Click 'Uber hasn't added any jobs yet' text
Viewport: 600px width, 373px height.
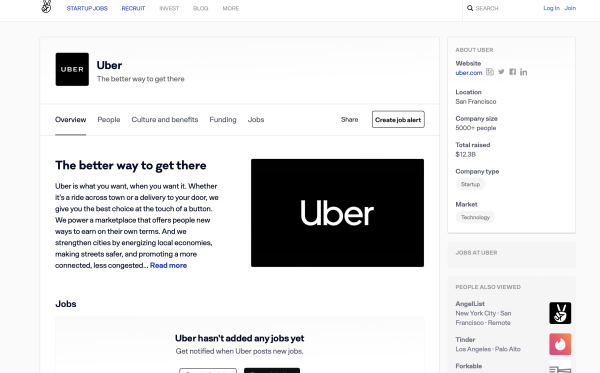point(240,338)
